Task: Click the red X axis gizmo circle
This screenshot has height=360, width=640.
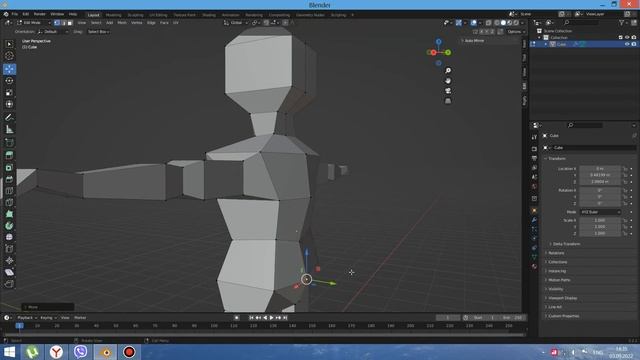Action: (433, 53)
